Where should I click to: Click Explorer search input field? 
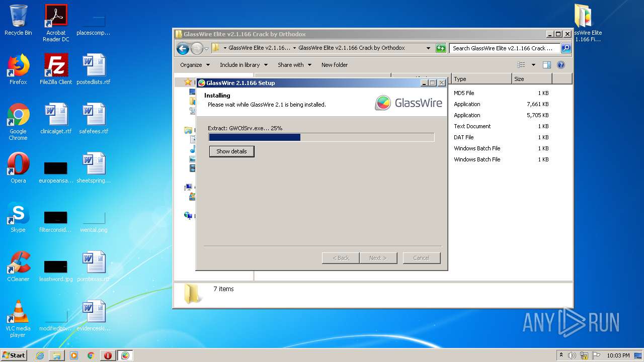tap(505, 48)
